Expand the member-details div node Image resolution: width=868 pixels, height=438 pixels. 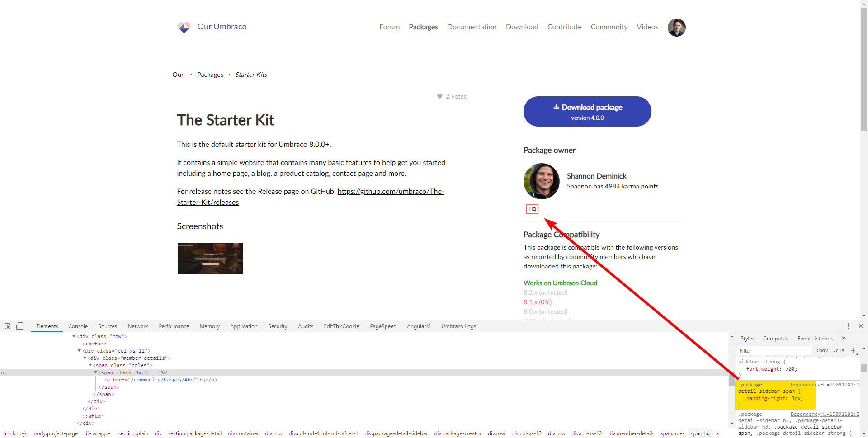click(85, 358)
